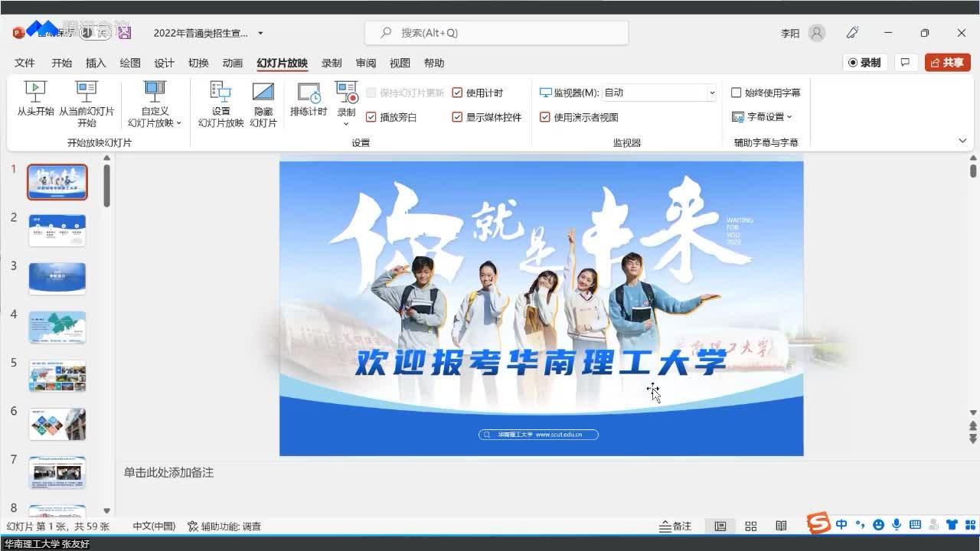Open the Sogou soft keyboard icon

tap(915, 524)
